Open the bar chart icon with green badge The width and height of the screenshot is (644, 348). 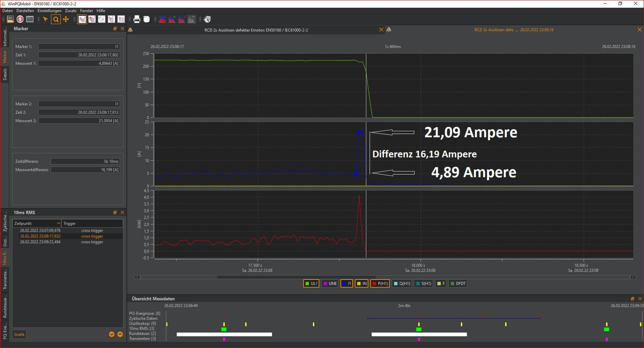[172, 19]
